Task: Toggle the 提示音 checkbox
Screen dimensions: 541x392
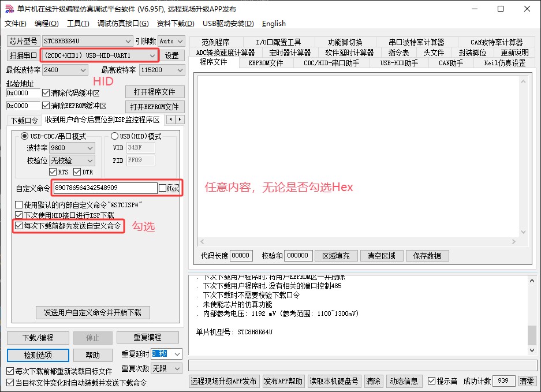Action: tap(431, 381)
